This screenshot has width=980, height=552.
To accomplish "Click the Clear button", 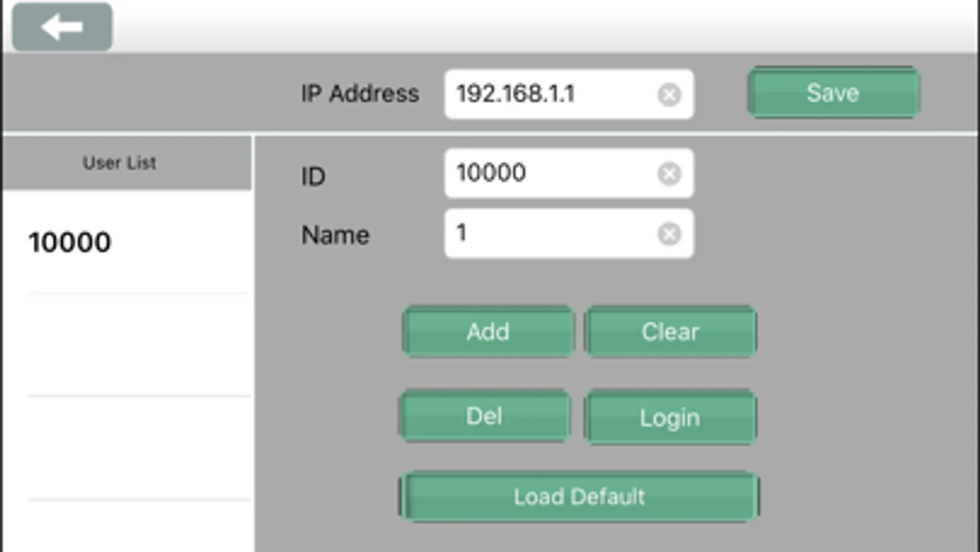I will 670,332.
